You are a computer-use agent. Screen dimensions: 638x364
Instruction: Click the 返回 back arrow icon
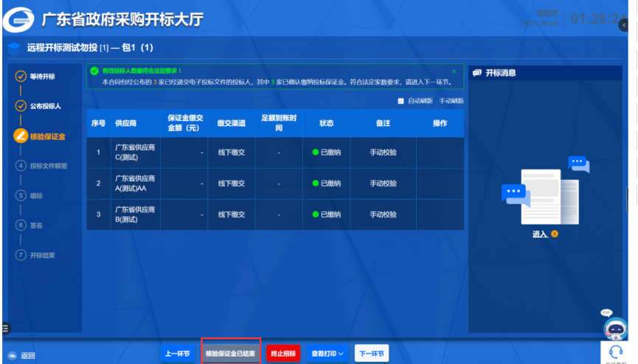[12, 355]
